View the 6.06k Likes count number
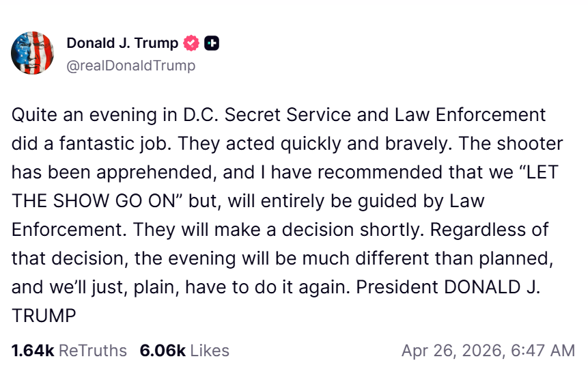This screenshot has height=374, width=588. coord(163,351)
